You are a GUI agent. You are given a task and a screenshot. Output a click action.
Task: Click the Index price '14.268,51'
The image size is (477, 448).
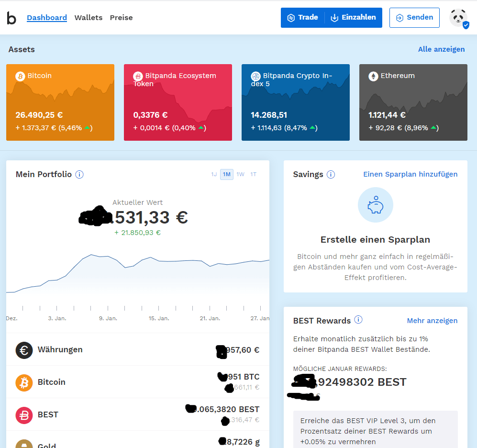(269, 115)
